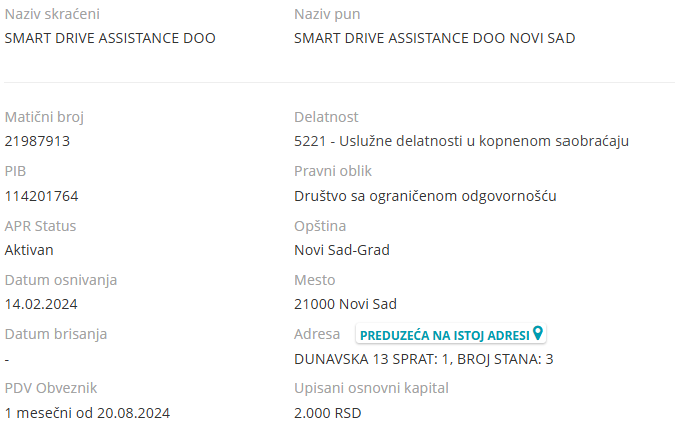The width and height of the screenshot is (675, 423).
Task: Click the PDV value 1 mesečni od 20.08.2024
Action: [87, 413]
